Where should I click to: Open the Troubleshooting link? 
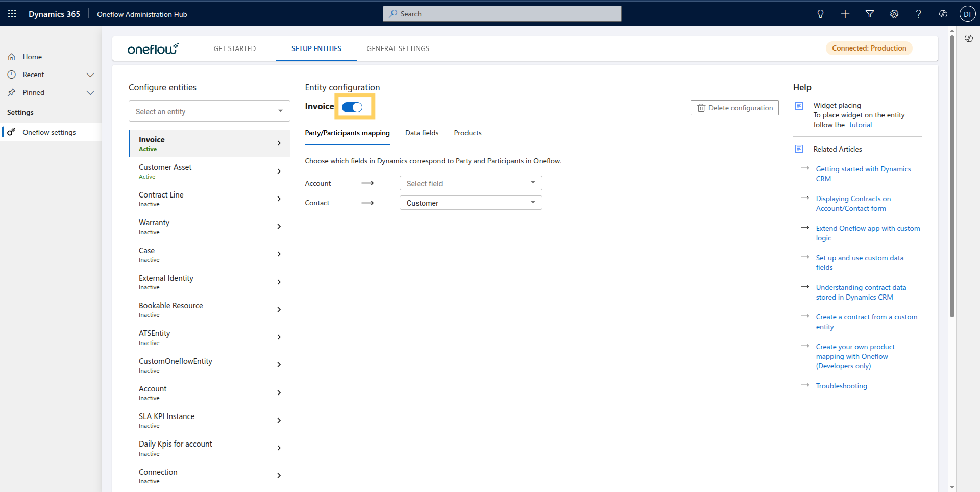tap(841, 386)
